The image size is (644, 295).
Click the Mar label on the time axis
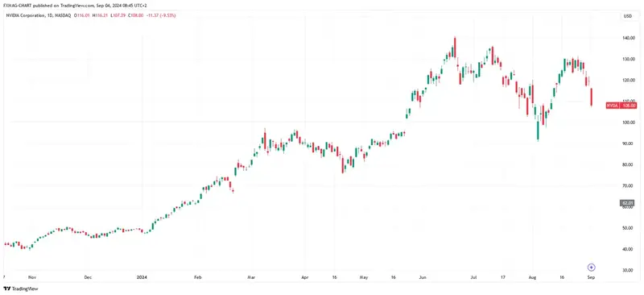pyautogui.click(x=251, y=277)
